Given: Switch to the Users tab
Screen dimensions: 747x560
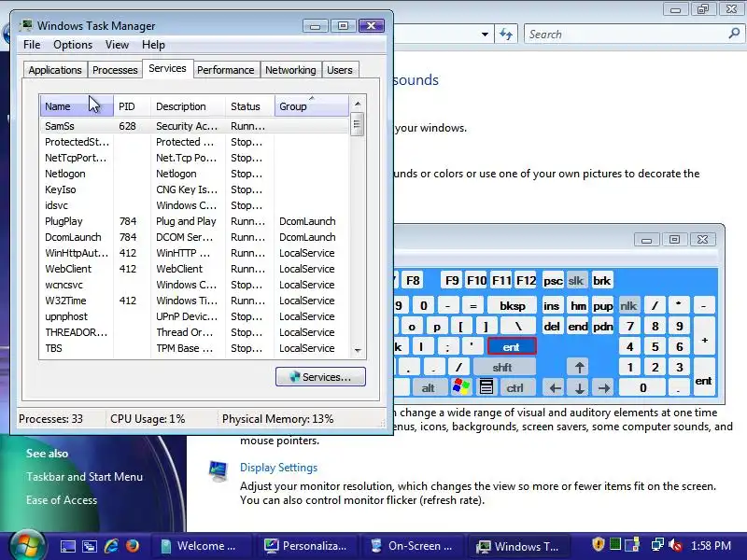Looking at the screenshot, I should click(340, 70).
